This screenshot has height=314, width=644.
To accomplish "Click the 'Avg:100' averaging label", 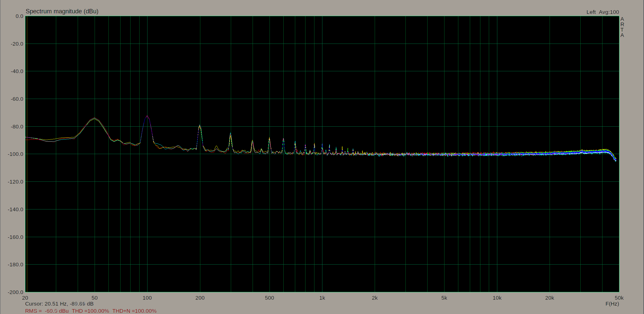I will point(609,12).
